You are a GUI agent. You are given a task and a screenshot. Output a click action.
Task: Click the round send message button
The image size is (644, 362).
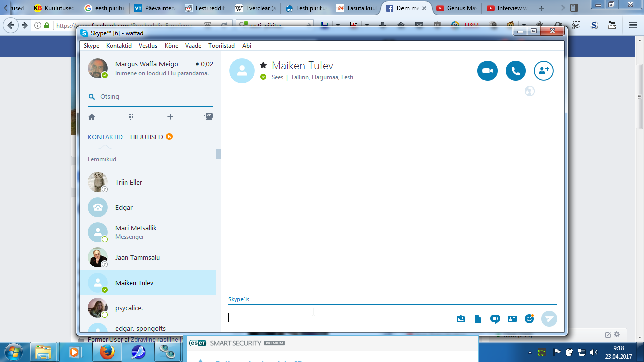[x=549, y=319]
